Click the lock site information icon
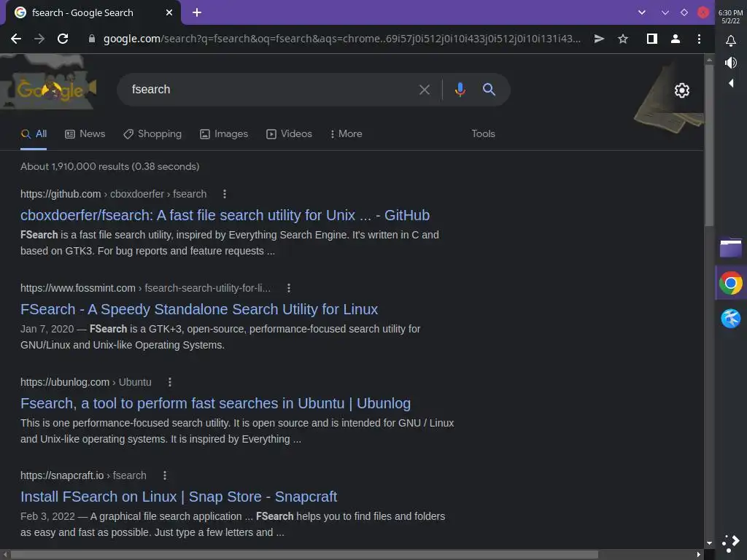This screenshot has width=747, height=560. point(92,39)
